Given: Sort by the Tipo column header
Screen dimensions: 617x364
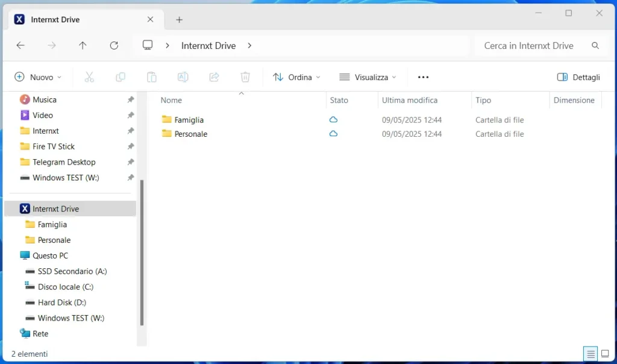Looking at the screenshot, I should click(x=483, y=100).
